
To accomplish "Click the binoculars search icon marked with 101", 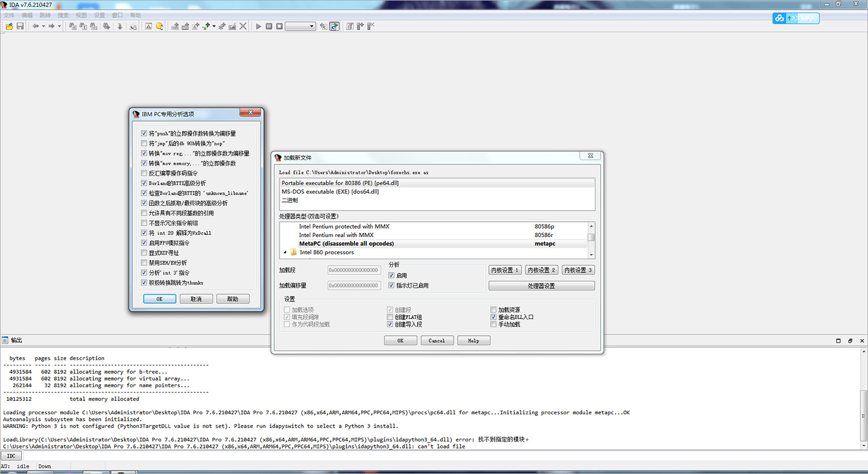I will tap(93, 26).
